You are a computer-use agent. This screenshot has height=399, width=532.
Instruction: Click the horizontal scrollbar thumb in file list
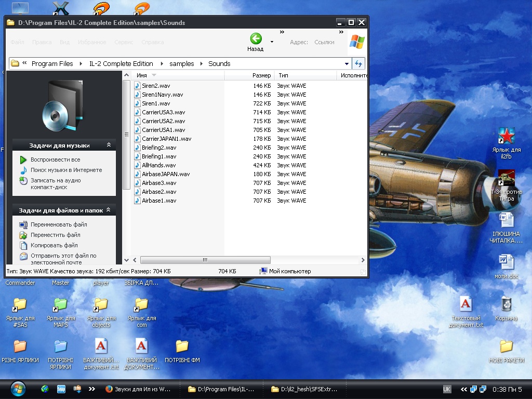tap(205, 260)
